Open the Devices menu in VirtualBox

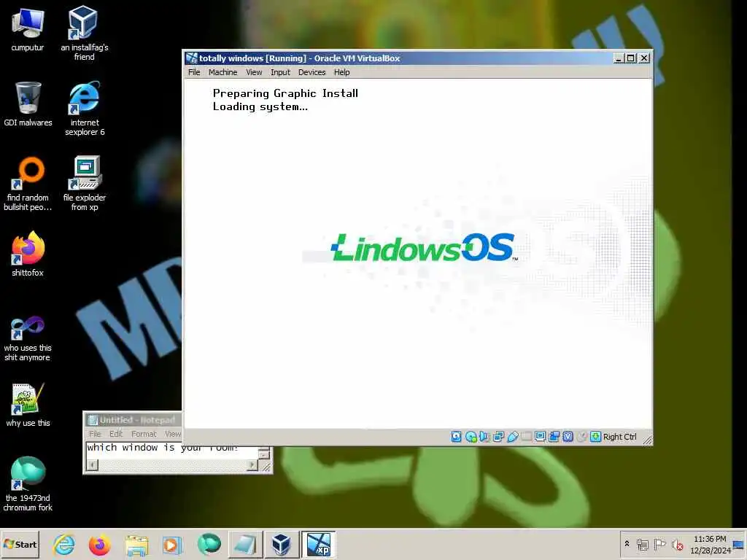click(x=311, y=72)
